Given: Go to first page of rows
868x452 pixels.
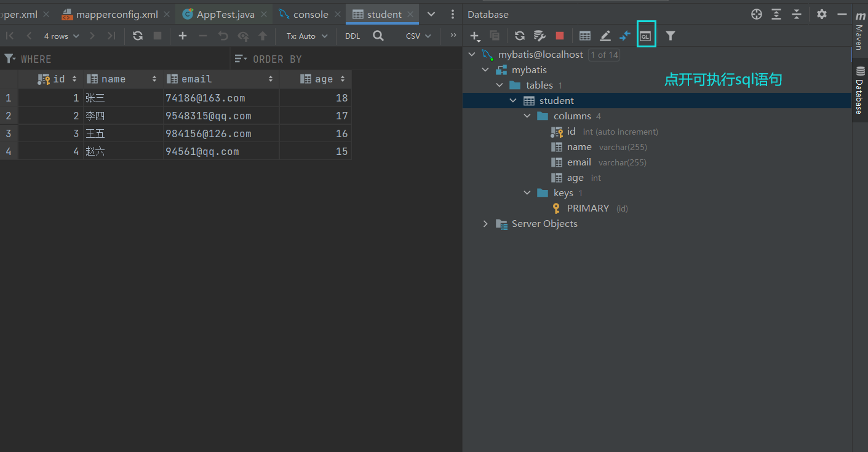Looking at the screenshot, I should (x=10, y=36).
